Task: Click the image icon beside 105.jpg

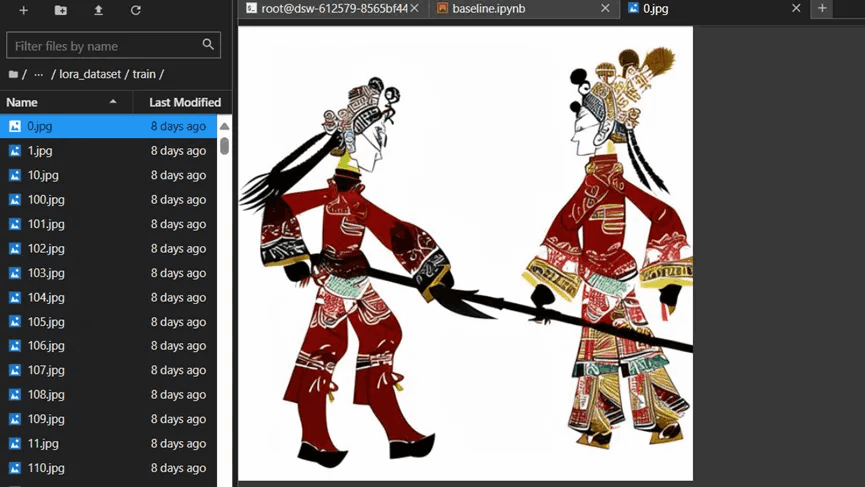Action: tap(15, 322)
